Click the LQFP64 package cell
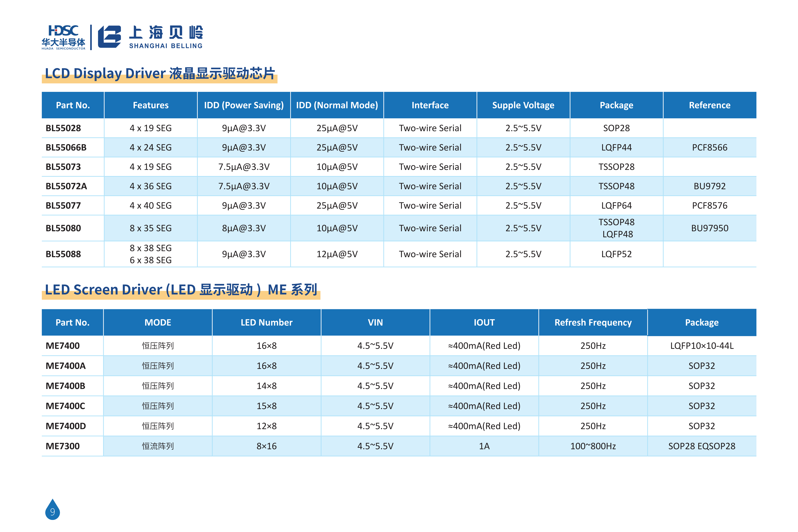798x532 pixels. pyautogui.click(x=616, y=206)
